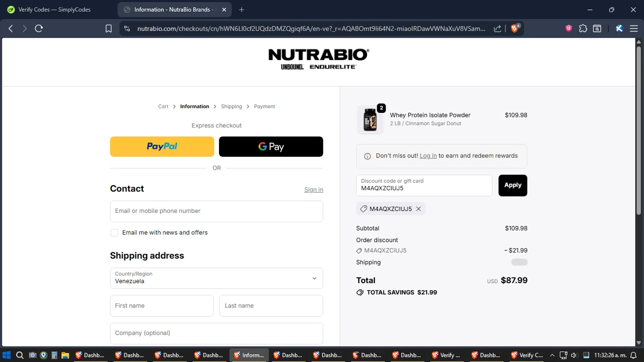Reload the NutraBio checkout page
Viewport: 644px width, 362px height.
click(x=39, y=28)
